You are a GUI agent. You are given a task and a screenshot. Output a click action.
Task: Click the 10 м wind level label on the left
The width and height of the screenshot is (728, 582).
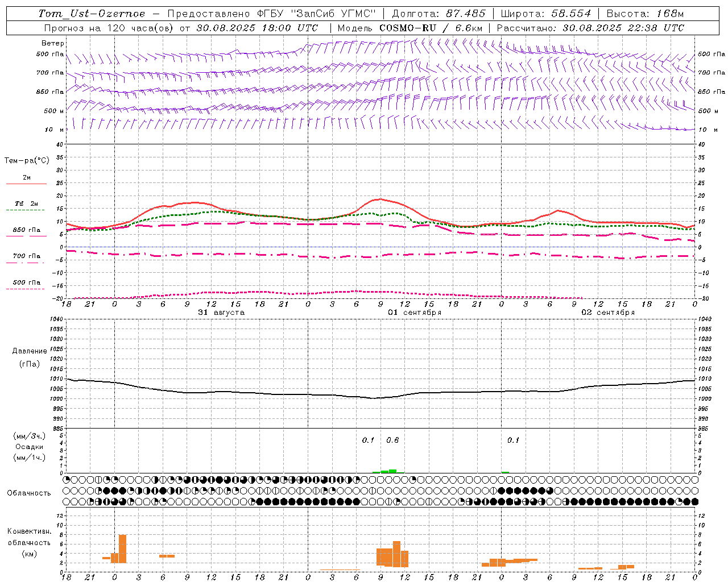pyautogui.click(x=54, y=130)
